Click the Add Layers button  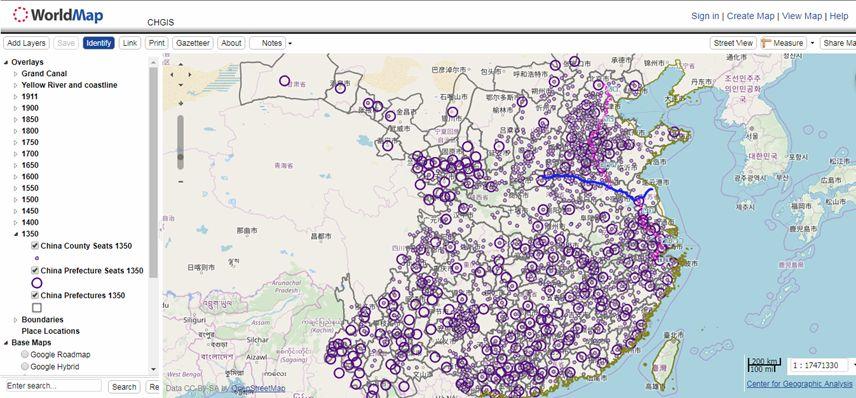[x=26, y=43]
